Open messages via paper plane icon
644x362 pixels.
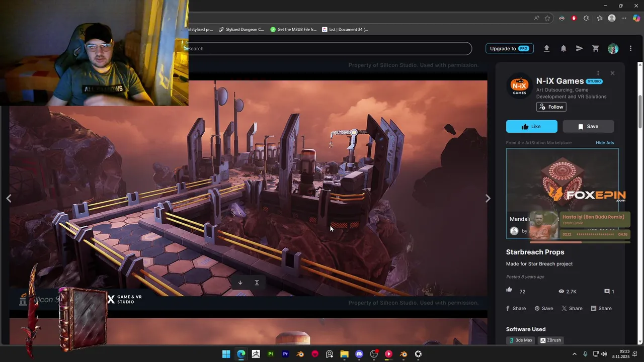coord(580,48)
